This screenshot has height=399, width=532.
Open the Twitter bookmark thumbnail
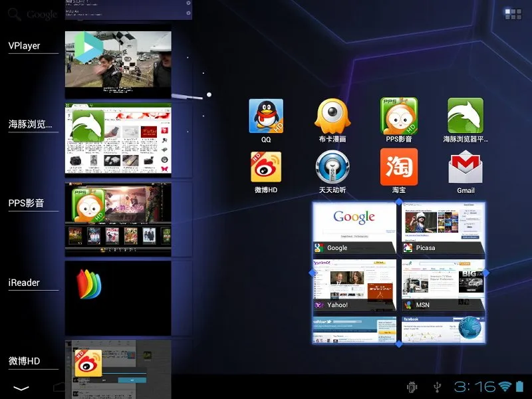(x=354, y=329)
